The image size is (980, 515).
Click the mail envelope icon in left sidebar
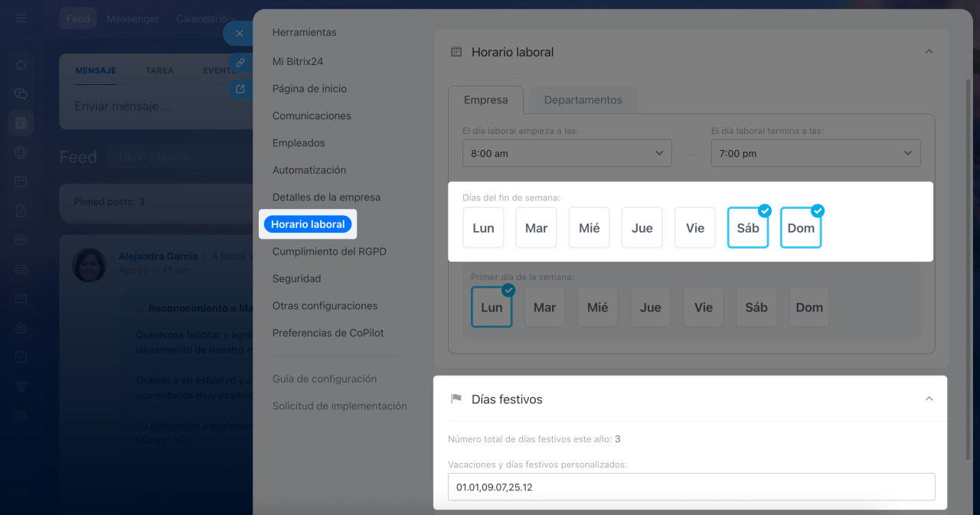pos(21,298)
